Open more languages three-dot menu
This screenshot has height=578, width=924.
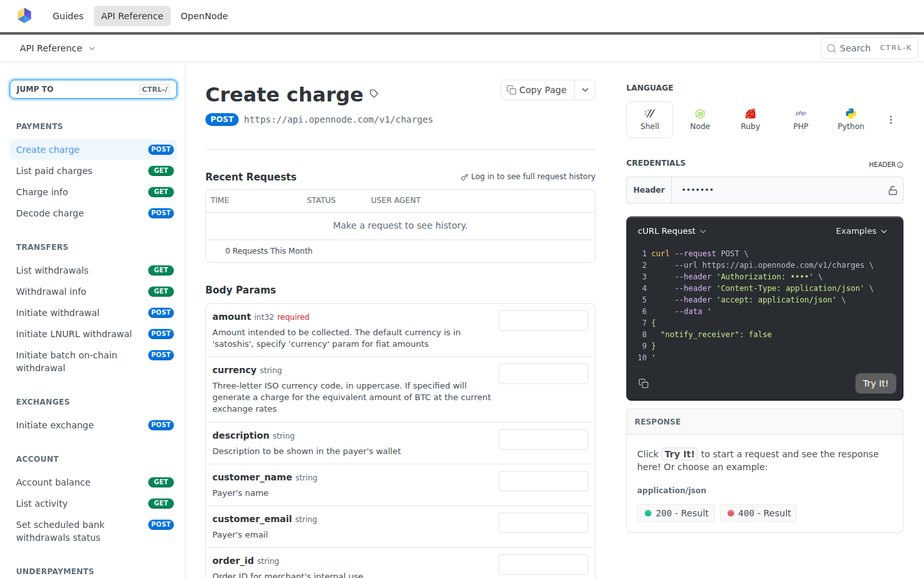tap(891, 120)
